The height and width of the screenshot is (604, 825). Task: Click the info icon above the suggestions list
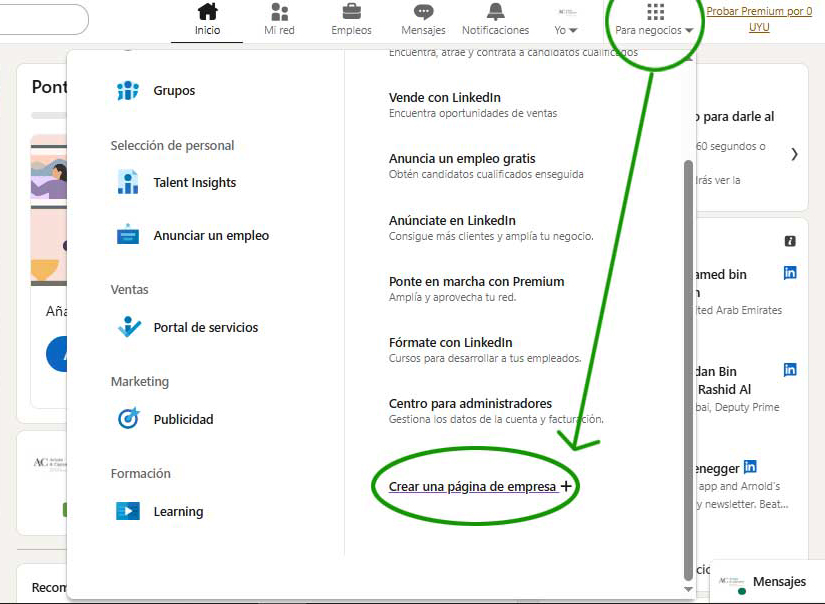(x=790, y=241)
